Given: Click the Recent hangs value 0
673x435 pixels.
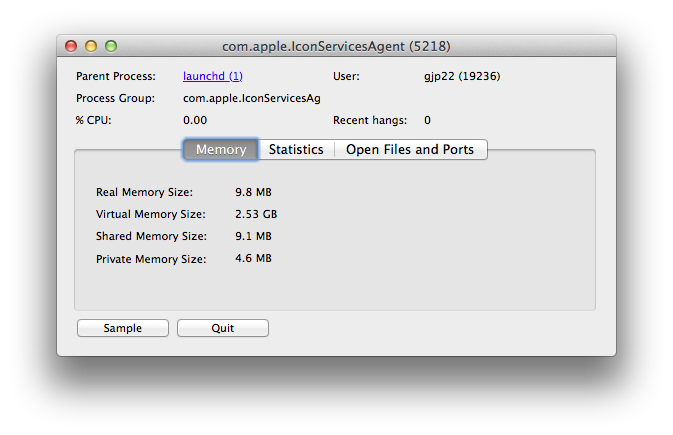Looking at the screenshot, I should pyautogui.click(x=427, y=120).
